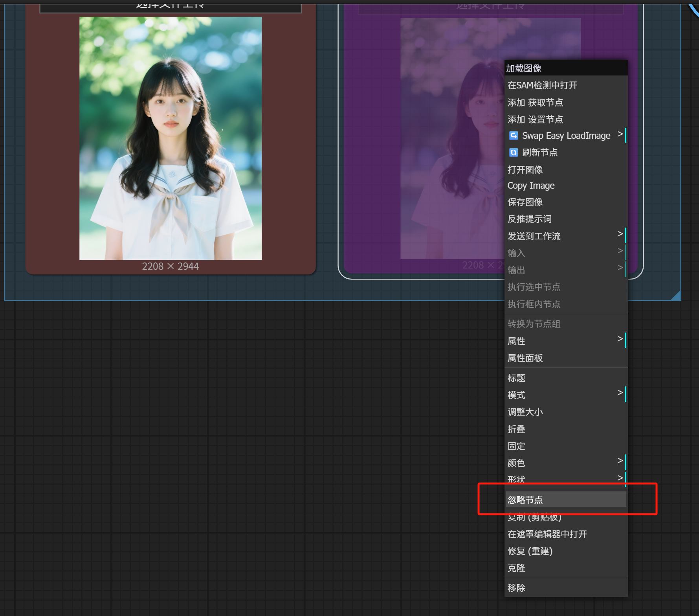Viewport: 699px width, 616px height.
Task: Click the Swap Easy LoadImage icon
Action: [x=513, y=136]
